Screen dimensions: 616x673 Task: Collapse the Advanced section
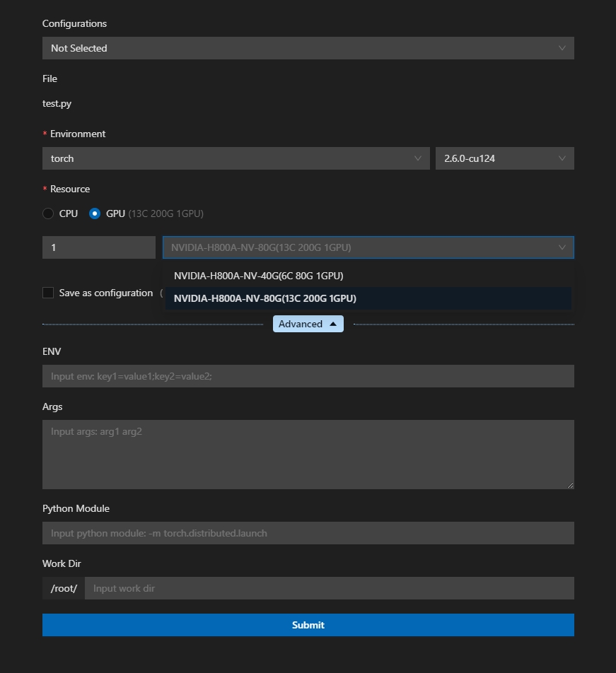[308, 323]
